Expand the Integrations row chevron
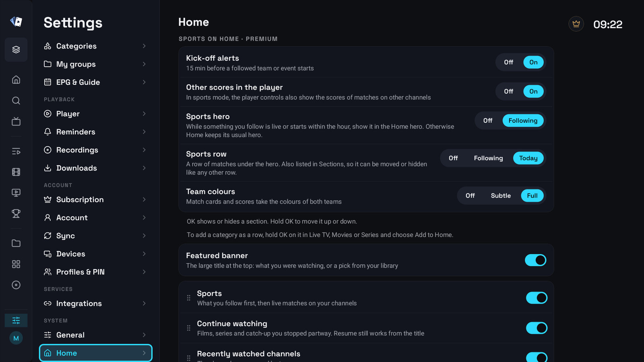The width and height of the screenshot is (644, 362). 144,304
